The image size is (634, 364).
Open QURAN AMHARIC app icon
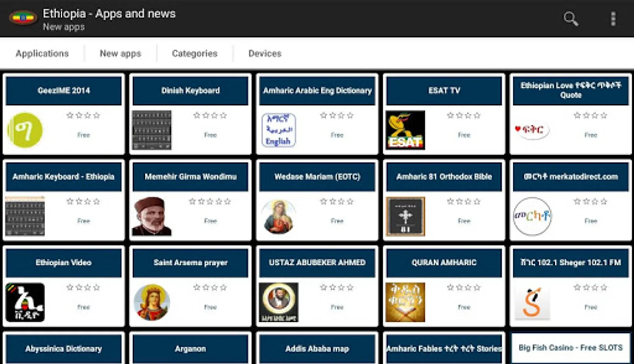(x=405, y=303)
